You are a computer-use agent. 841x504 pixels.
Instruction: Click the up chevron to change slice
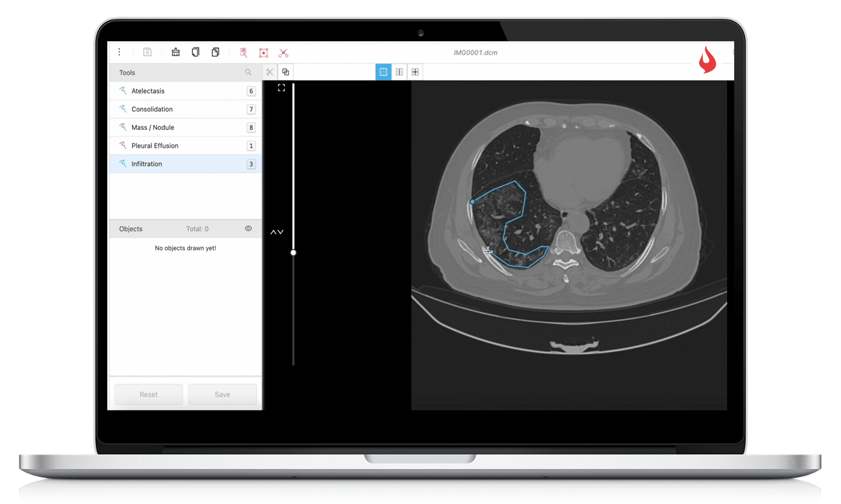(x=273, y=231)
